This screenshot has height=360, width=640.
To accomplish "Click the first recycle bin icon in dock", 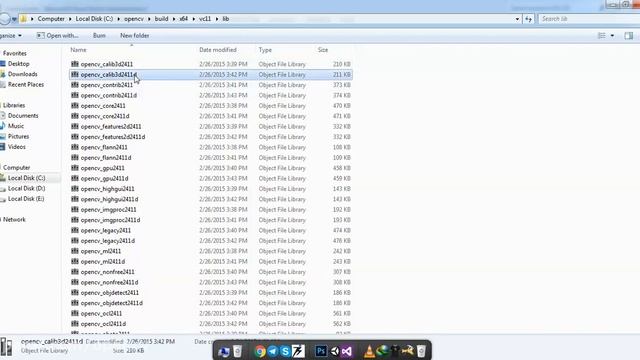I will [237, 351].
